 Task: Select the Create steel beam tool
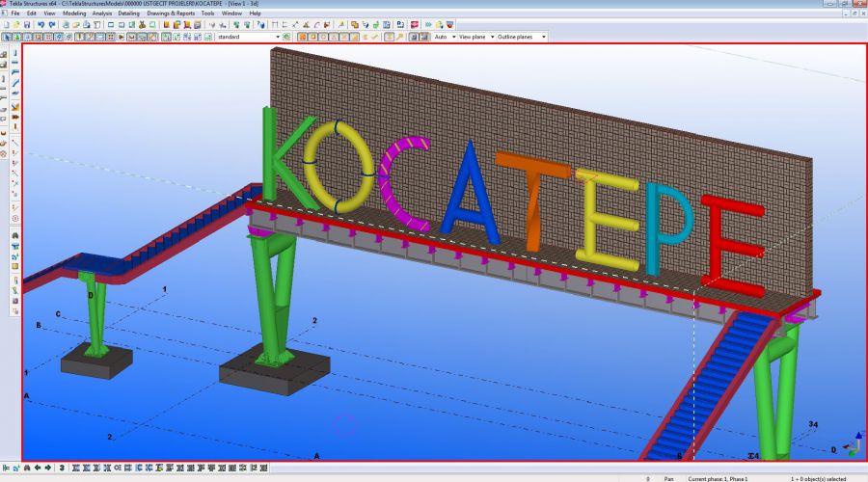(14, 63)
